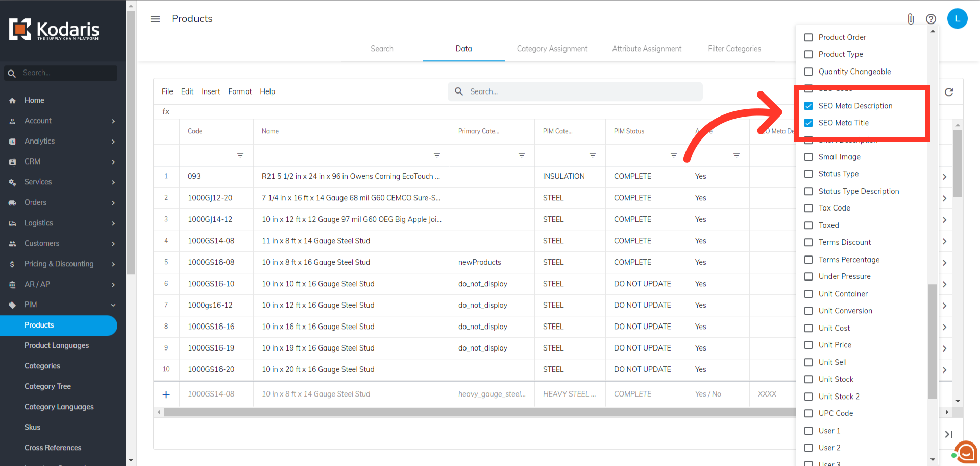Expand the Orders sidebar section

pyautogui.click(x=113, y=203)
